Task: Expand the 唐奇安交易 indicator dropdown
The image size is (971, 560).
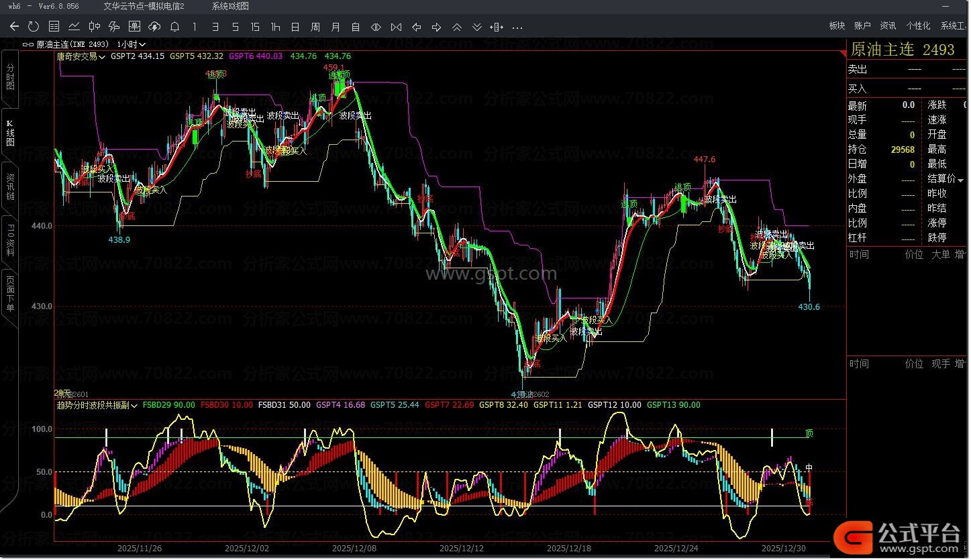Action: click(81, 57)
